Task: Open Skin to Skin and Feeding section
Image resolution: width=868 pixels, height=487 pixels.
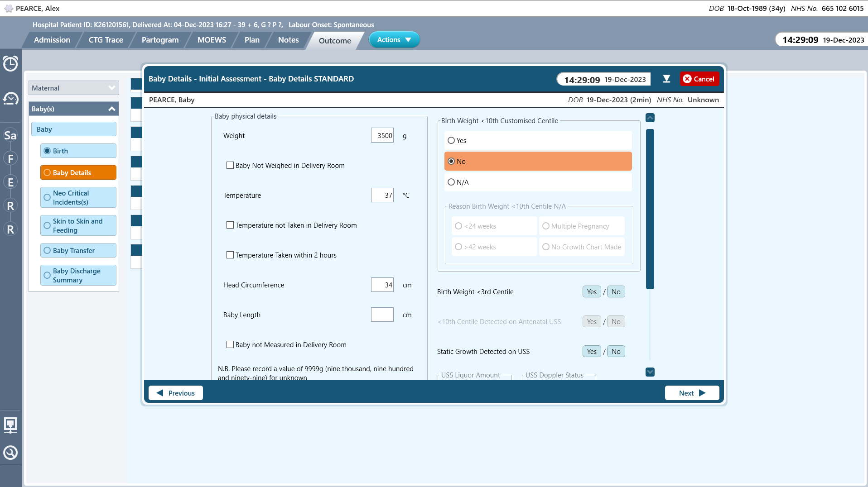Action: point(78,225)
